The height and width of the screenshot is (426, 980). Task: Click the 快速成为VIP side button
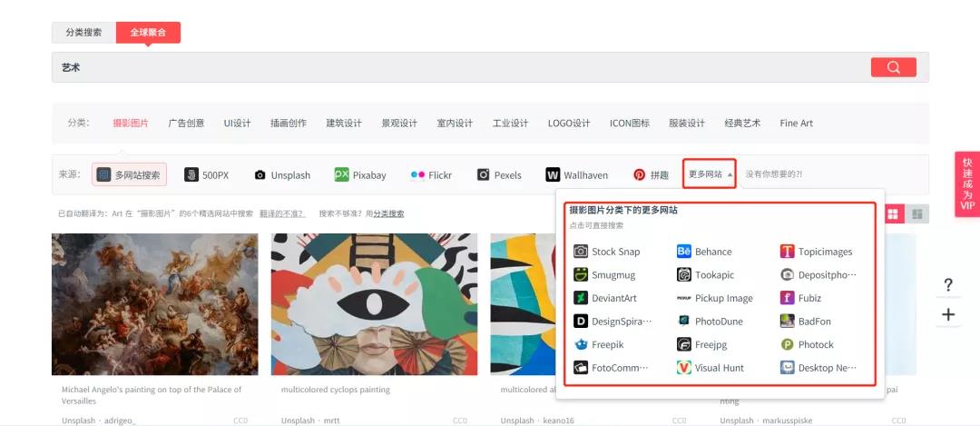967,183
